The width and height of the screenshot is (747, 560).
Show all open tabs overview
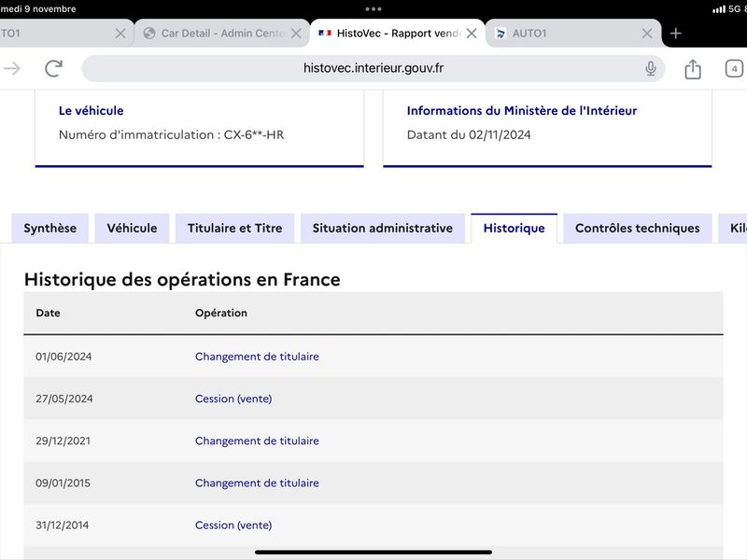point(735,68)
